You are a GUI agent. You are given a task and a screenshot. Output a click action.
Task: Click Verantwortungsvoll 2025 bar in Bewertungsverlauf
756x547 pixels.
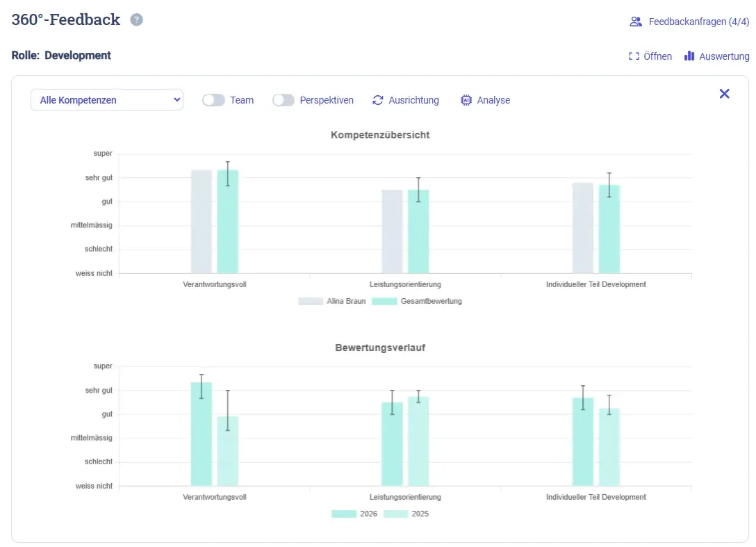[x=228, y=451]
